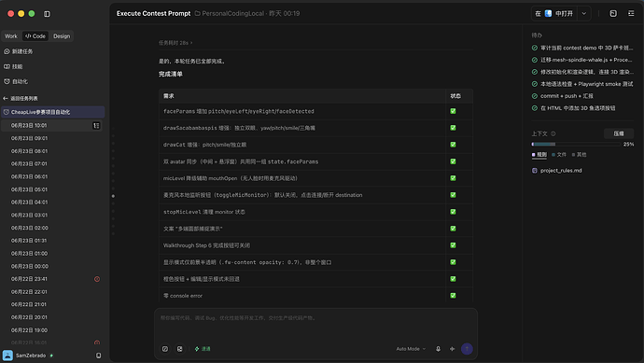
Task: Click the context info icon beside 上下文
Action: pyautogui.click(x=553, y=133)
